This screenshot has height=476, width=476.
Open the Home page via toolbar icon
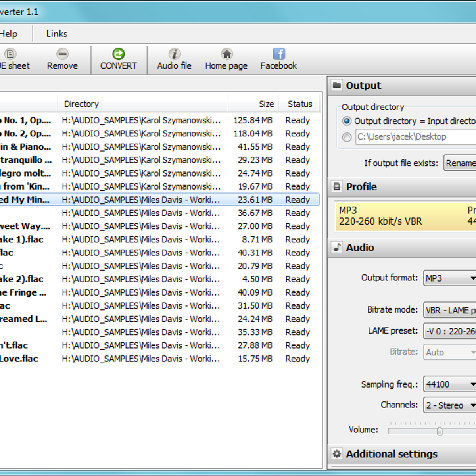[x=226, y=54]
